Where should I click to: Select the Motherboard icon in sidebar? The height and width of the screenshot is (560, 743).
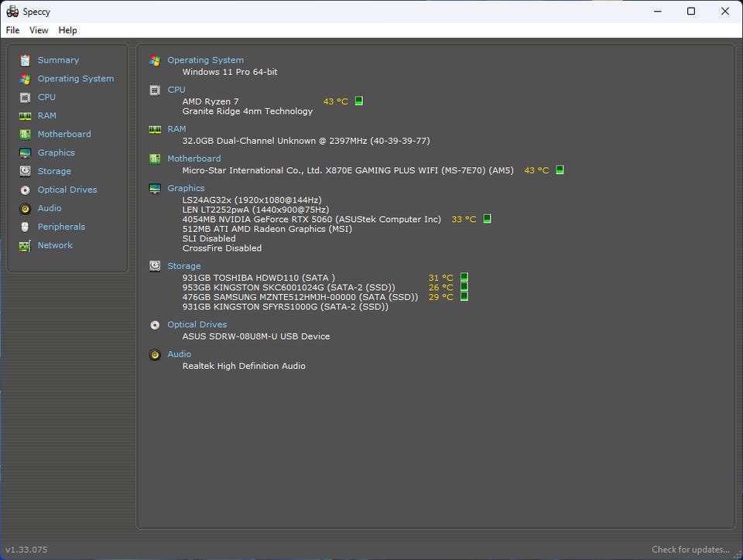point(25,135)
